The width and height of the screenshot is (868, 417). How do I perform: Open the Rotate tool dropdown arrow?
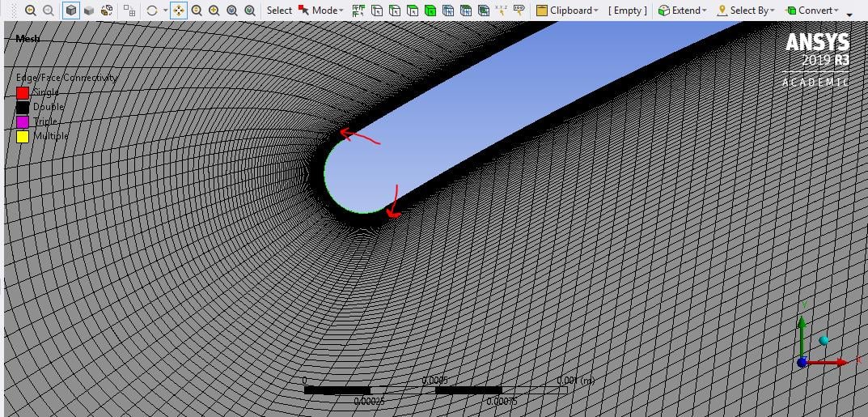point(165,10)
